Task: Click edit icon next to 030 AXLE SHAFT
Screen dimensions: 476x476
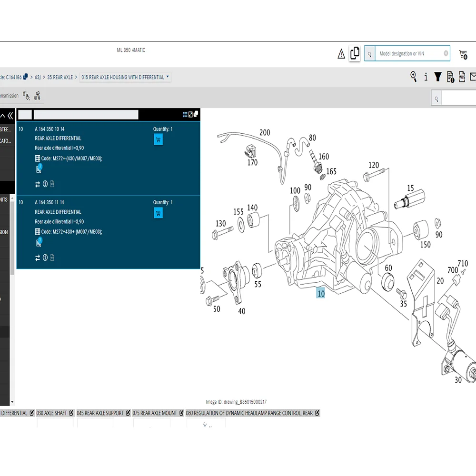Action: pyautogui.click(x=71, y=413)
